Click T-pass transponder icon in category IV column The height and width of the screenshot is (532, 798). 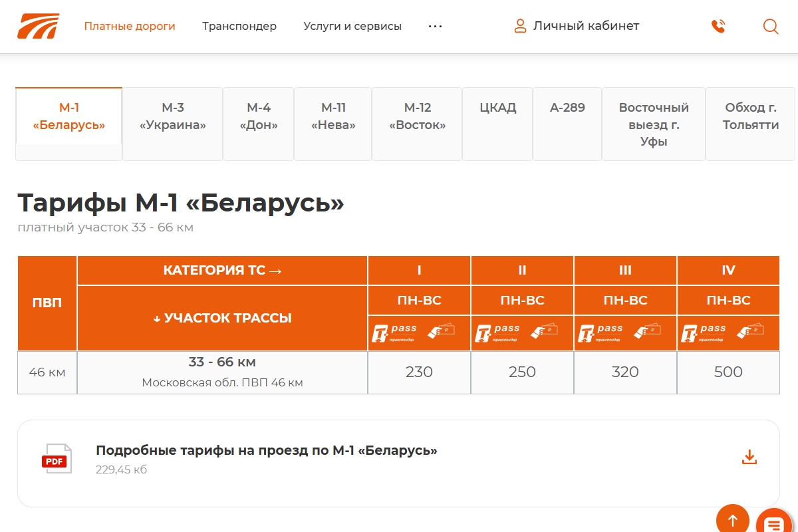[704, 332]
